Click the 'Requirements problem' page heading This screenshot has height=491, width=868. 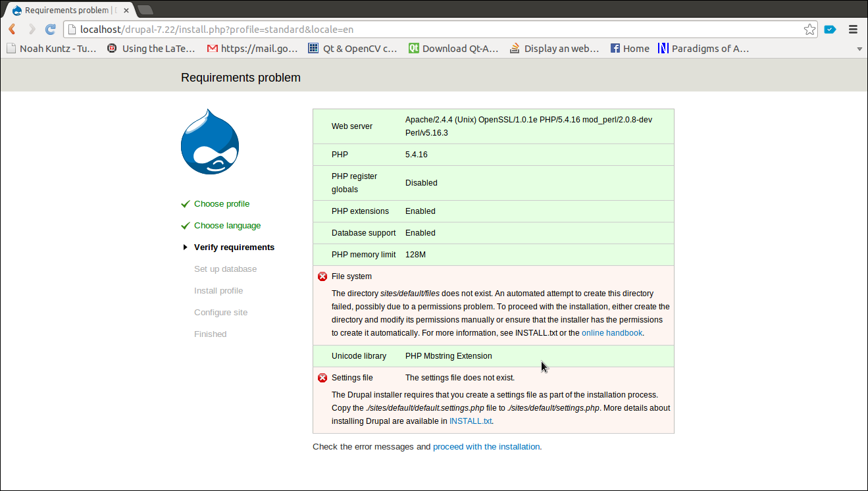241,78
